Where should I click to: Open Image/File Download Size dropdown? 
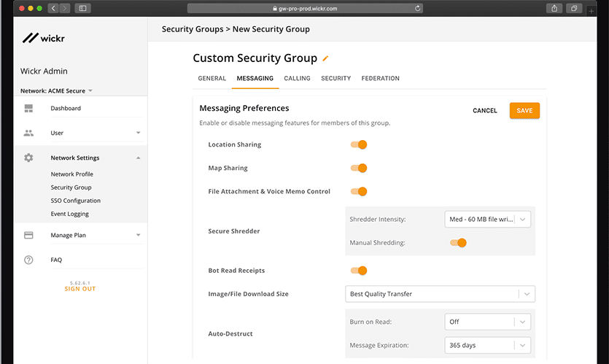pos(440,294)
